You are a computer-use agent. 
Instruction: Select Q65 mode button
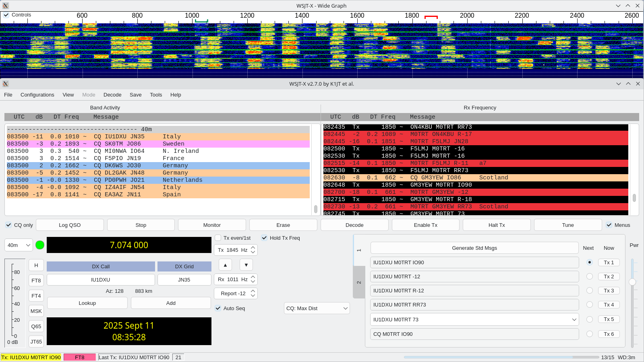pos(36,326)
